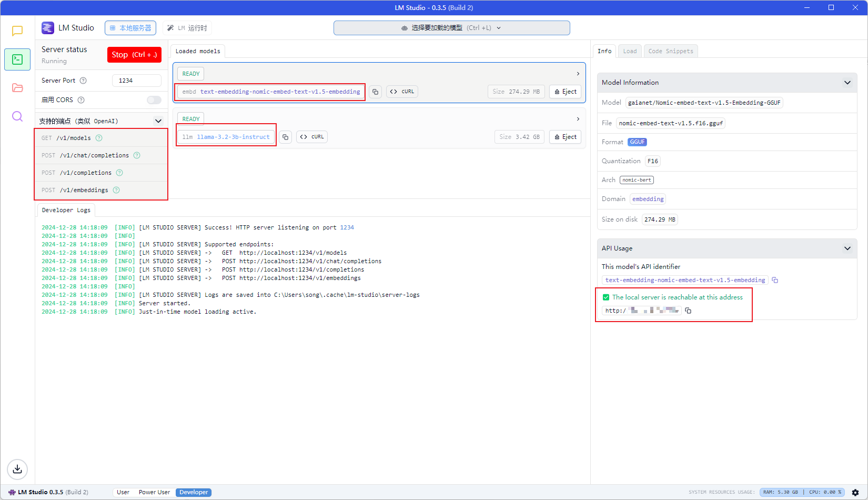Collapse the supported endpoints section
The height and width of the screenshot is (500, 868).
158,121
